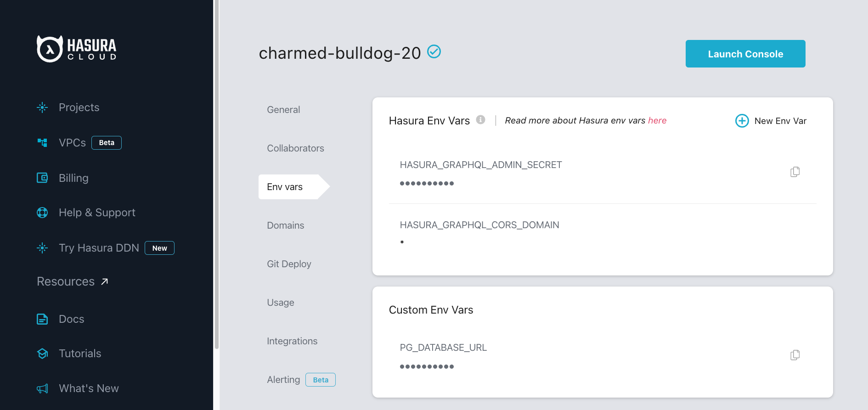Click the Docs document icon
868x410 pixels.
pyautogui.click(x=42, y=319)
